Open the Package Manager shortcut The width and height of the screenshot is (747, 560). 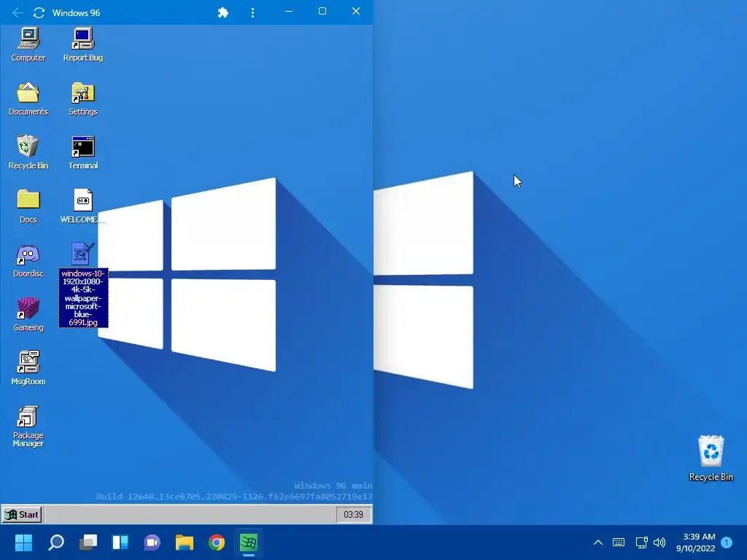click(28, 426)
